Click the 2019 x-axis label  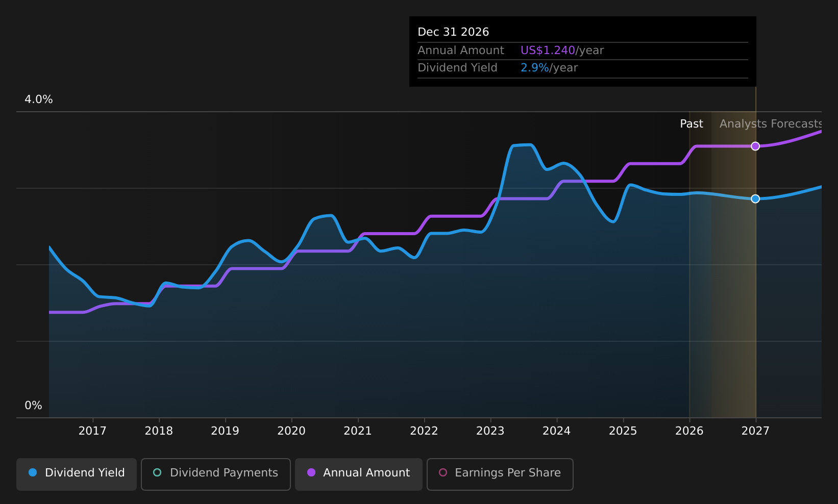click(225, 431)
